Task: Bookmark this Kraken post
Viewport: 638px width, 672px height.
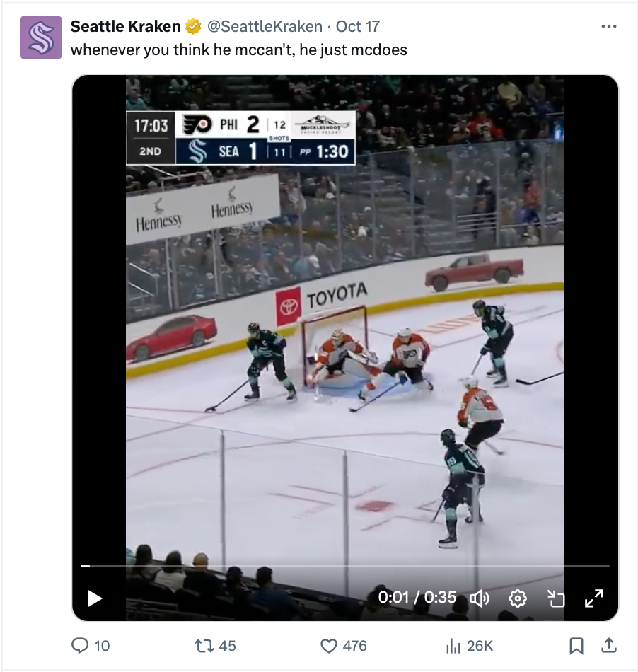Action: 576,646
